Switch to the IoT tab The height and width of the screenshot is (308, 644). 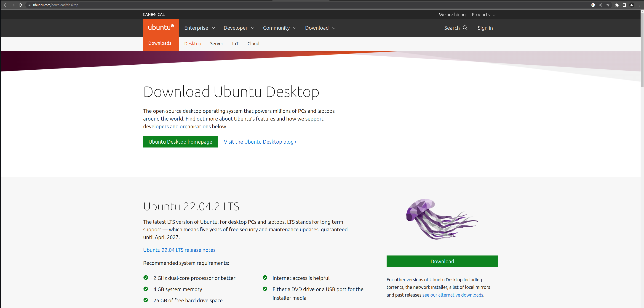[235, 44]
